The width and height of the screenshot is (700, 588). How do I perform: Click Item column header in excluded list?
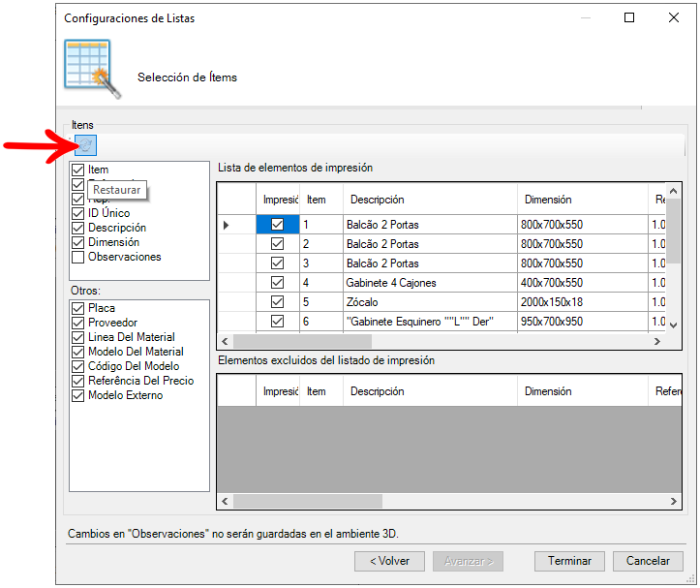coord(321,391)
